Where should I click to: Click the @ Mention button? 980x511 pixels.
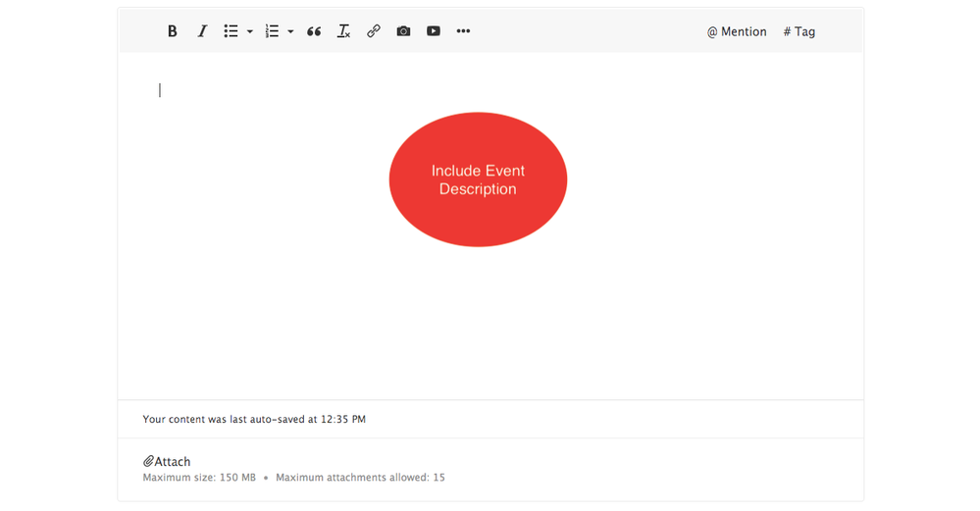(x=737, y=31)
